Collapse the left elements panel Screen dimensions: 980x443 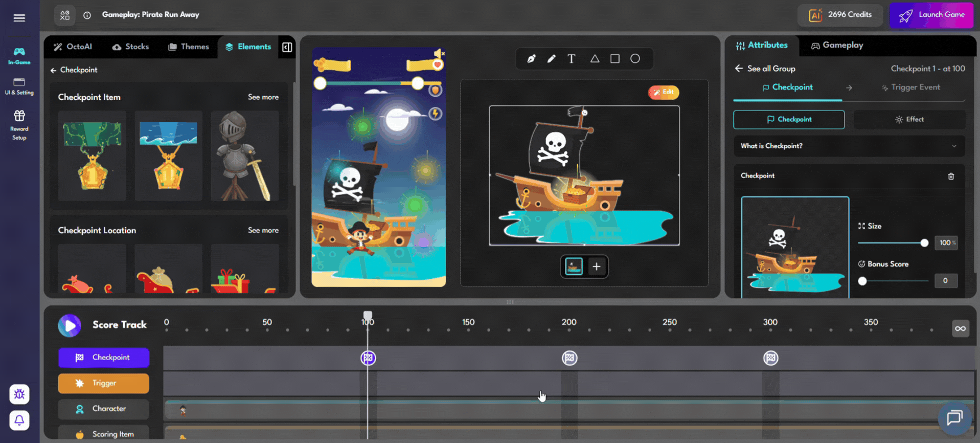pyautogui.click(x=287, y=47)
